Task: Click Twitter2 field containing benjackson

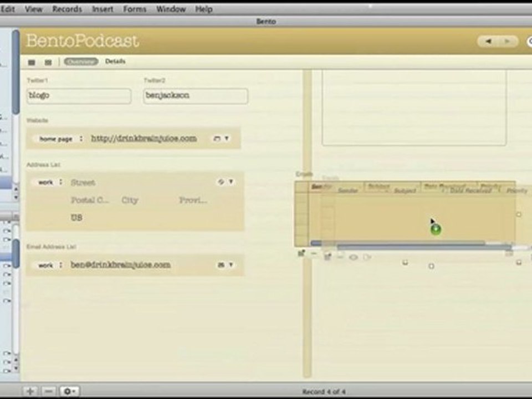Action: [196, 96]
